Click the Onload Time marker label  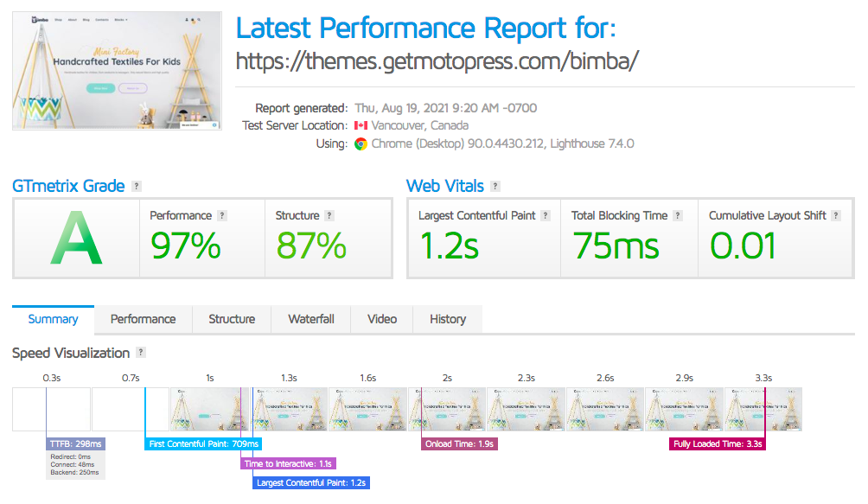pyautogui.click(x=460, y=444)
